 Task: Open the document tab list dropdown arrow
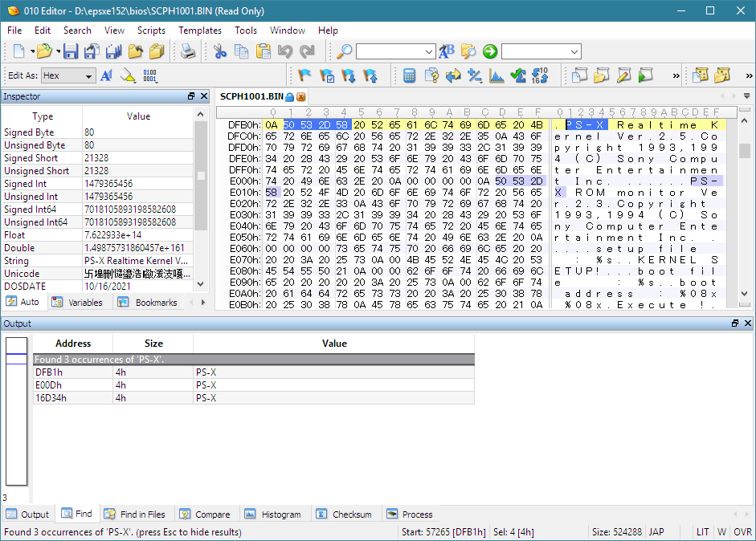point(746,96)
